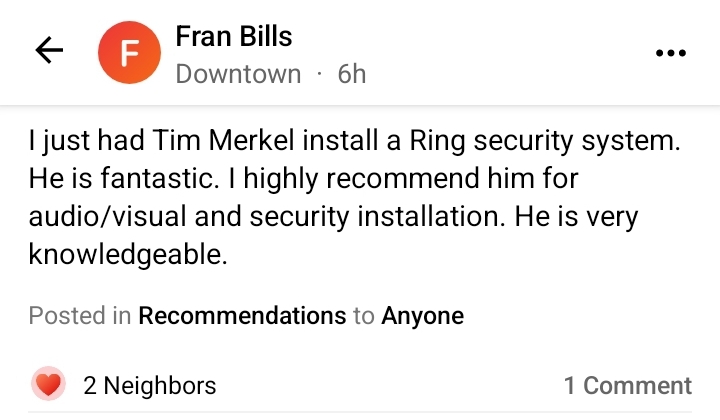Open the three-dot post options menu
720x420 pixels.
[x=671, y=53]
